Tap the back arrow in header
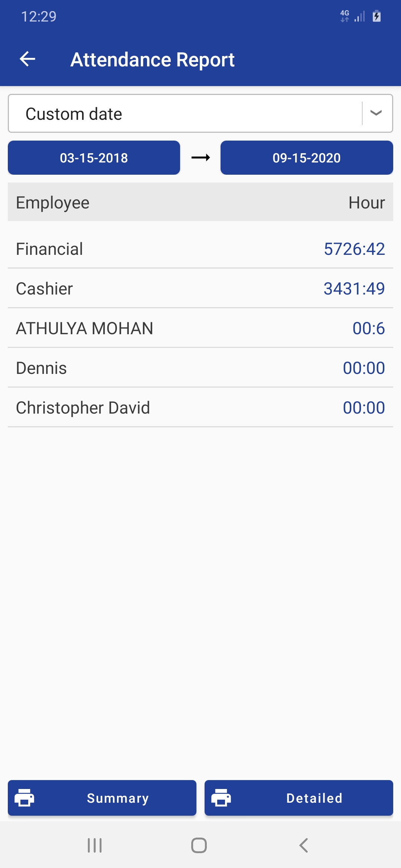Screen dimensions: 401x868 pyautogui.click(x=27, y=59)
